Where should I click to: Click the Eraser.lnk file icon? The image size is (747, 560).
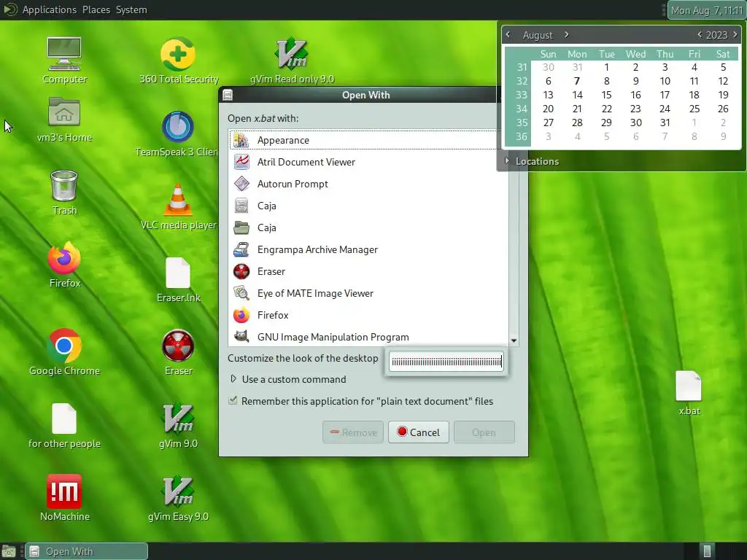[178, 273]
